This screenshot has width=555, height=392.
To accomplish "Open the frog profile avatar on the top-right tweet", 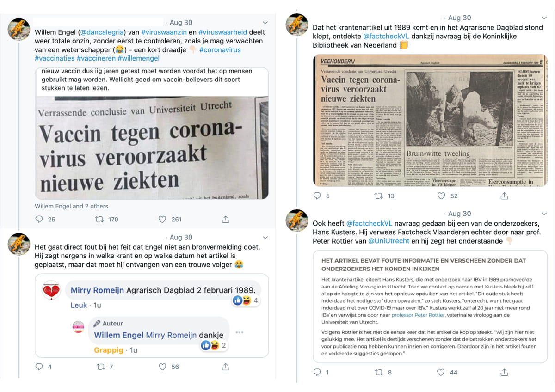I will coord(297,24).
